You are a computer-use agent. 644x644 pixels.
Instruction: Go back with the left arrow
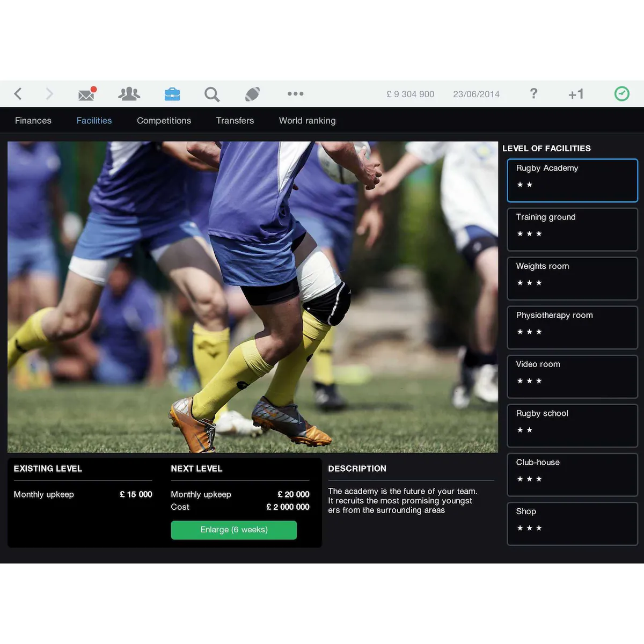click(x=18, y=94)
